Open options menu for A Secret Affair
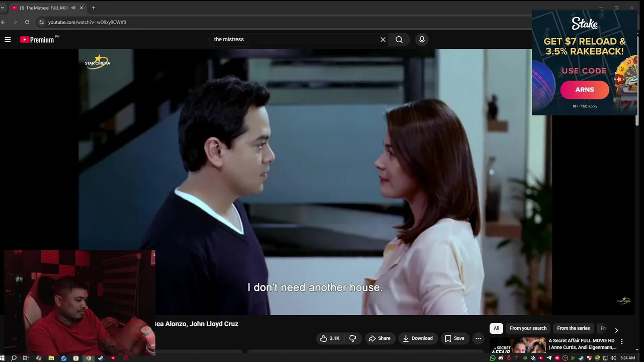 point(622,342)
